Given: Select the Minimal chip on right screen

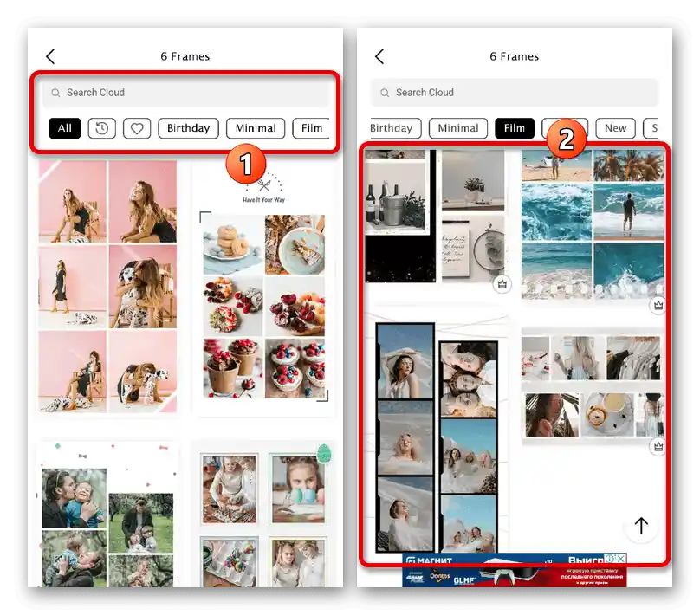Looking at the screenshot, I should point(458,128).
